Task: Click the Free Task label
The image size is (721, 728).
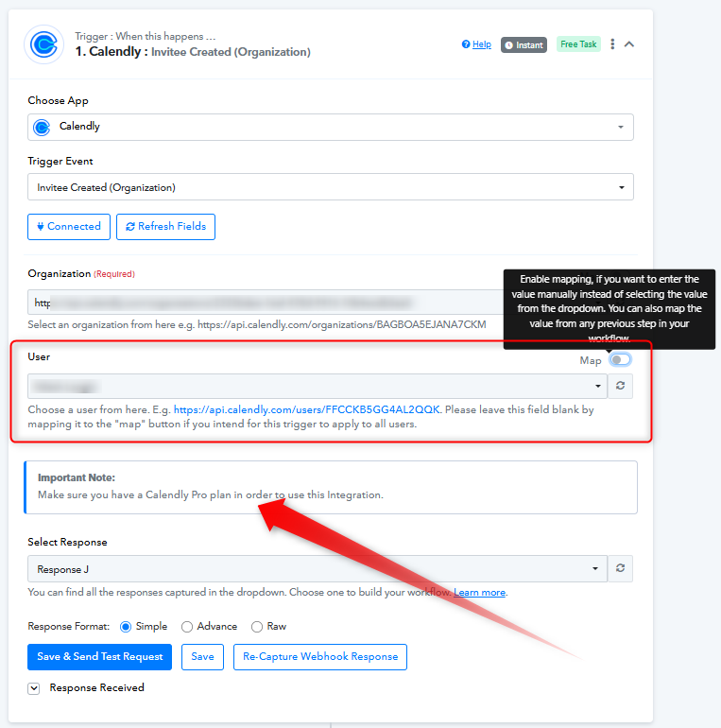Action: coord(578,44)
